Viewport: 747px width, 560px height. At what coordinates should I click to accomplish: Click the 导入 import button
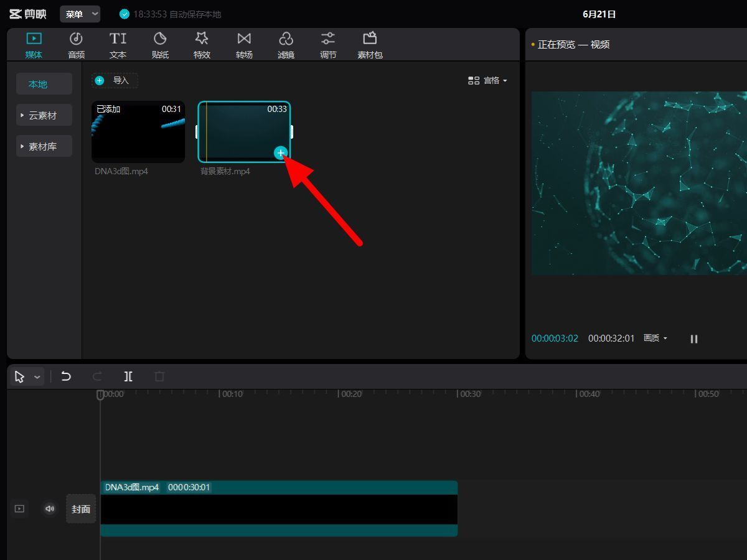point(115,80)
